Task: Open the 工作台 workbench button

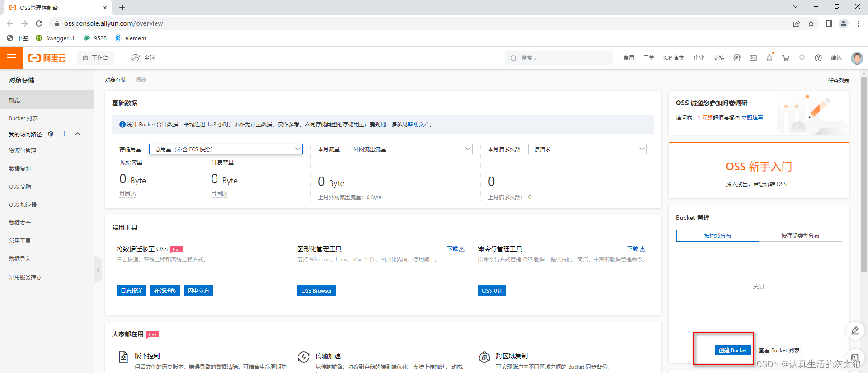Action: (x=95, y=58)
